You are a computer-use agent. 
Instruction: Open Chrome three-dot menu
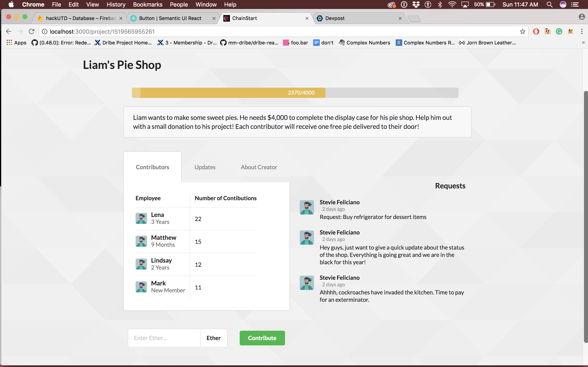point(582,32)
